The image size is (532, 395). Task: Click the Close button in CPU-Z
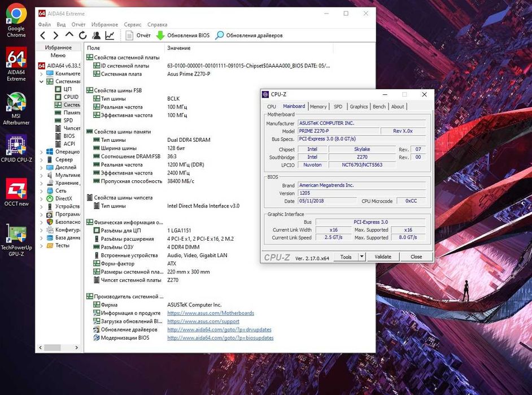416,257
